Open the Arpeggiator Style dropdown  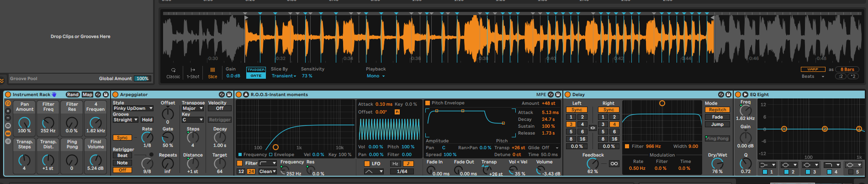(133, 108)
